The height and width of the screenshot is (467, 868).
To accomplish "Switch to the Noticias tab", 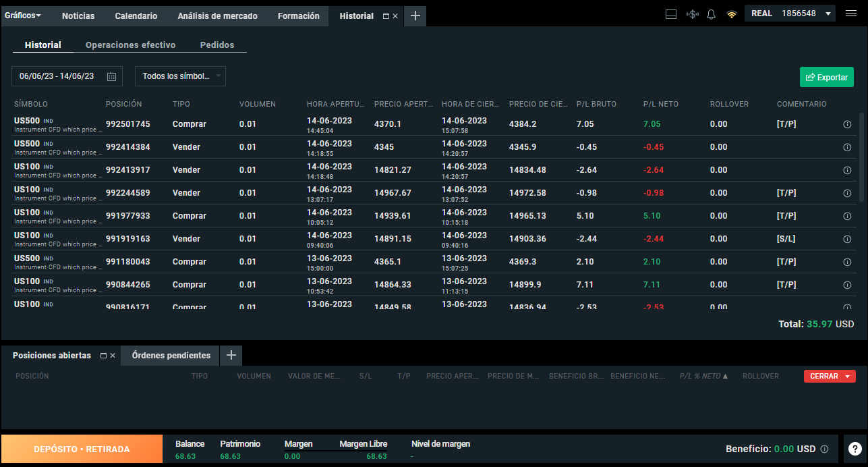I will click(x=78, y=16).
